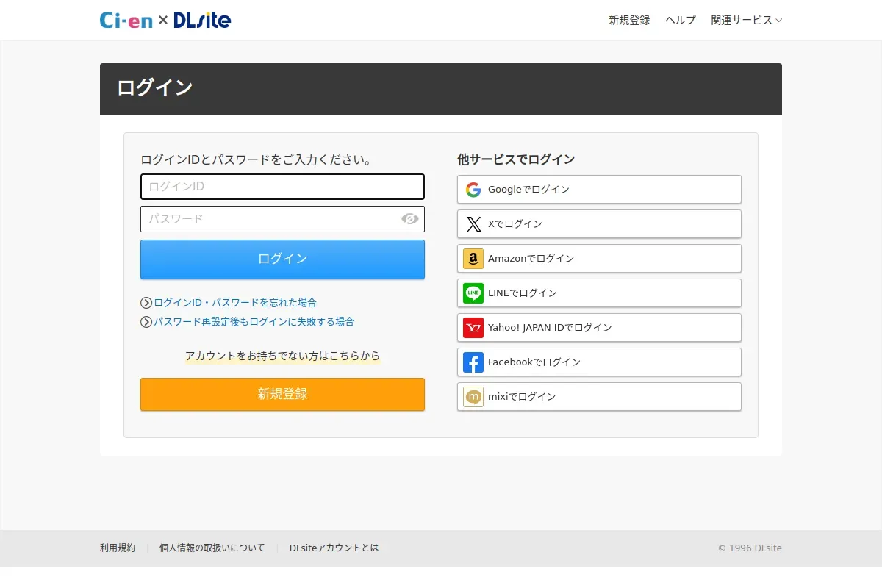882x588 pixels.
Task: Choose Xでログイン text
Action: point(515,224)
